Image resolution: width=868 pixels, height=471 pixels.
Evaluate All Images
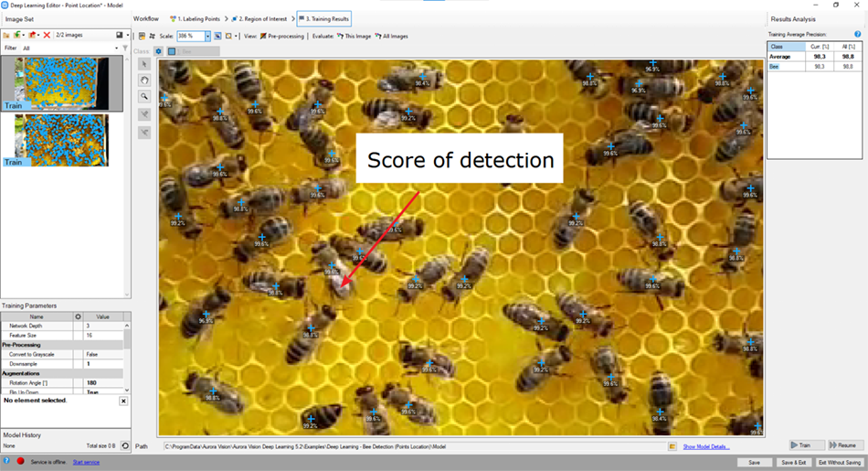pyautogui.click(x=391, y=36)
